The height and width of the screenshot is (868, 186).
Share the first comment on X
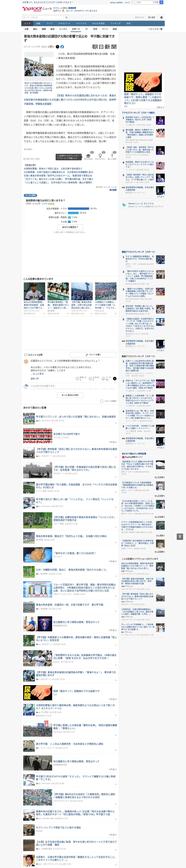115,379
